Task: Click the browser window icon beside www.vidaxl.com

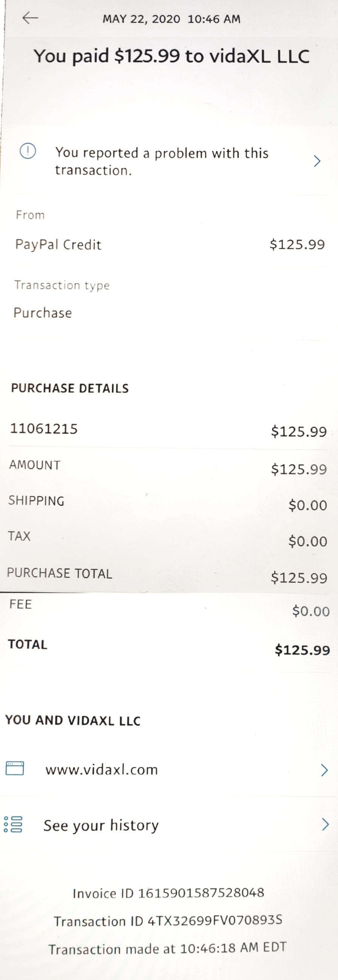Action: (15, 768)
